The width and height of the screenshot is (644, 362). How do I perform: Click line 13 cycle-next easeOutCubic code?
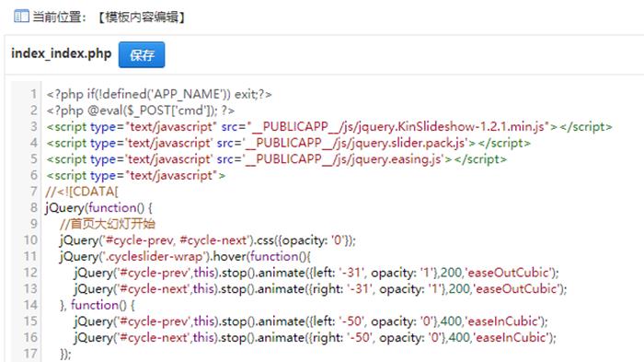[x=321, y=289]
